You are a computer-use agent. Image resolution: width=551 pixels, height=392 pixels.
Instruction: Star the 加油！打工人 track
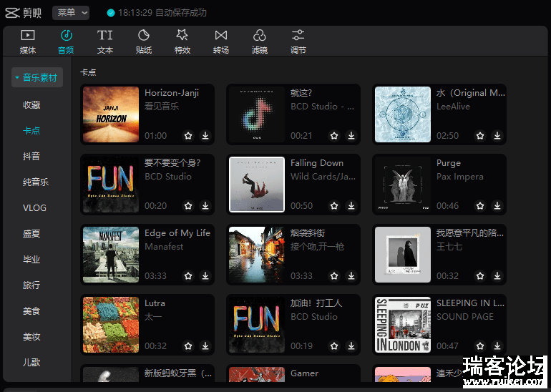tap(334, 346)
